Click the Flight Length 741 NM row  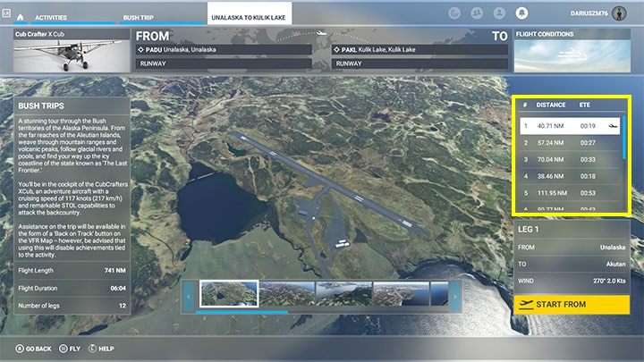click(x=72, y=271)
